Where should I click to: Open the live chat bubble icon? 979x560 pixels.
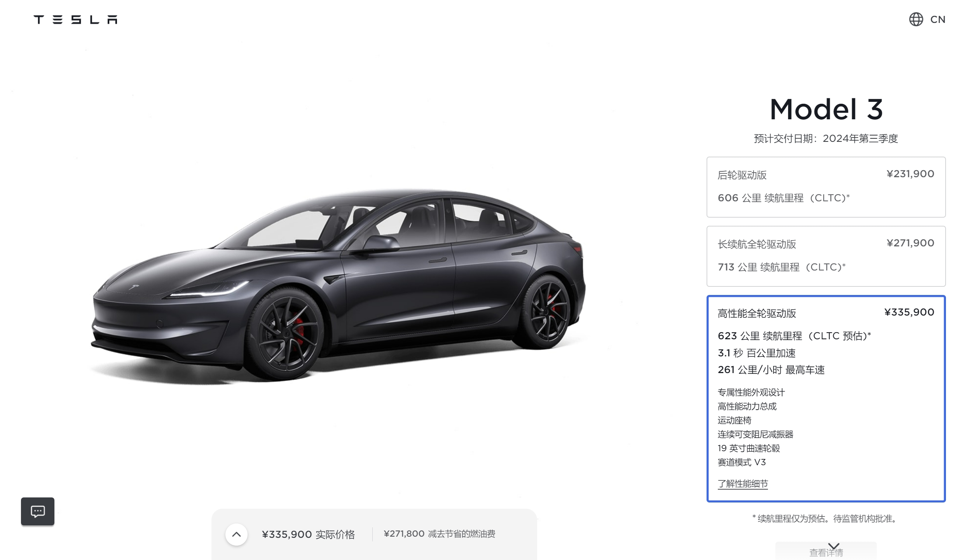[x=38, y=511]
